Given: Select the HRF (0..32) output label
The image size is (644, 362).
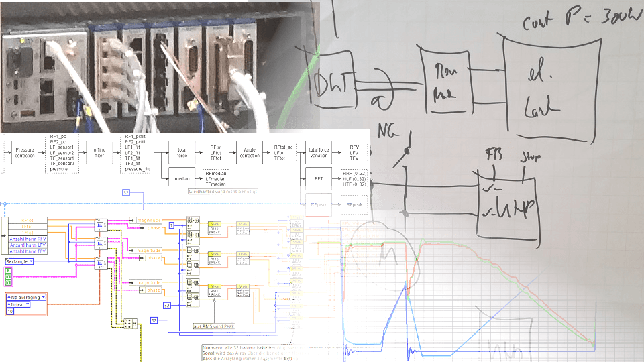Looking at the screenshot, I should pos(354,174).
